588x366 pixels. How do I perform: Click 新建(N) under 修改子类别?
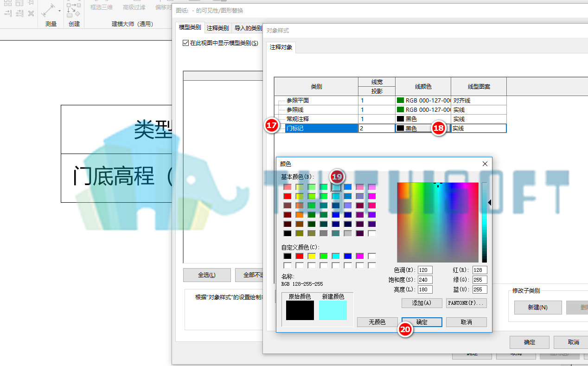pyautogui.click(x=538, y=308)
